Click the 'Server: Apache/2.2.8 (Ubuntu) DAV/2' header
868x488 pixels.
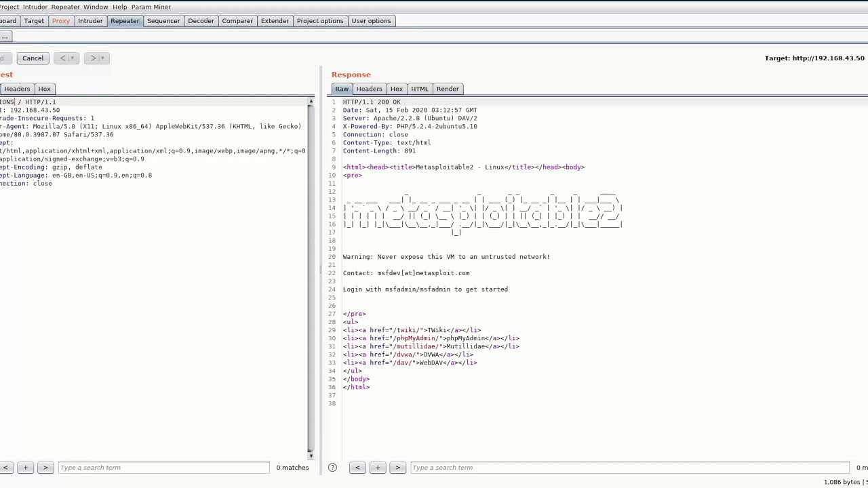[x=410, y=119]
